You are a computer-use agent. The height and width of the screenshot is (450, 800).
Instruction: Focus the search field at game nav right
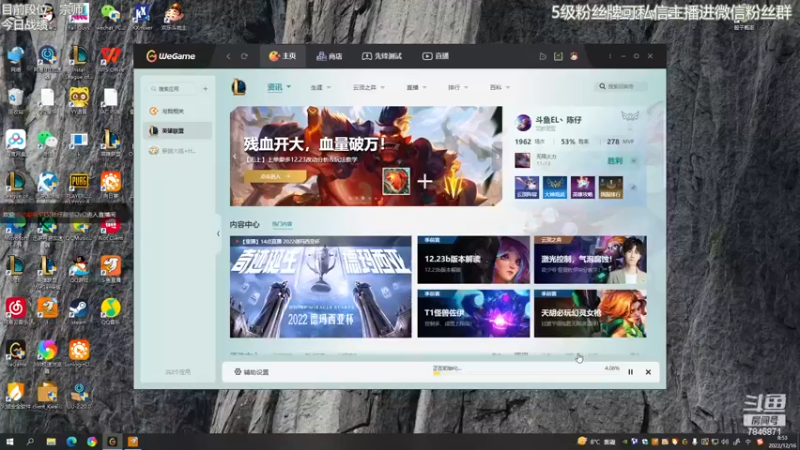[x=621, y=87]
